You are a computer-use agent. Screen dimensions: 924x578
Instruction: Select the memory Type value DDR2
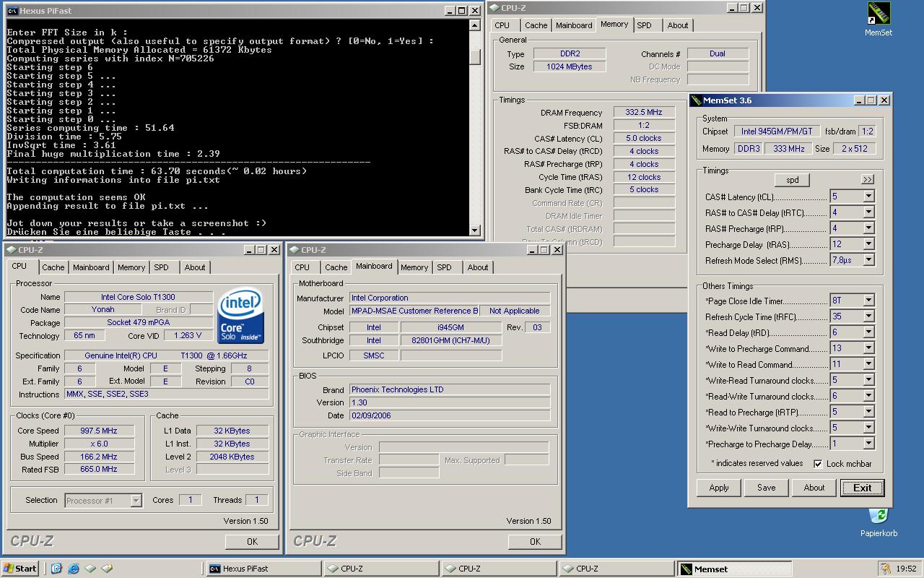[x=570, y=53]
